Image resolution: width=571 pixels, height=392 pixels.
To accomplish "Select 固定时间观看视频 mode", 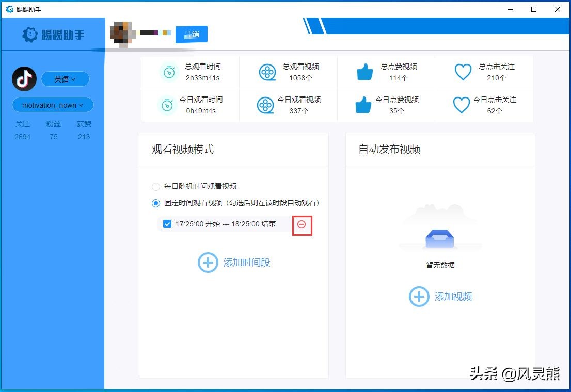I will (x=155, y=203).
